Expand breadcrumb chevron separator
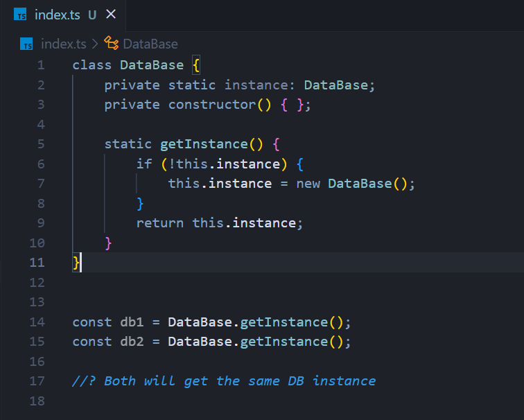 click(95, 44)
